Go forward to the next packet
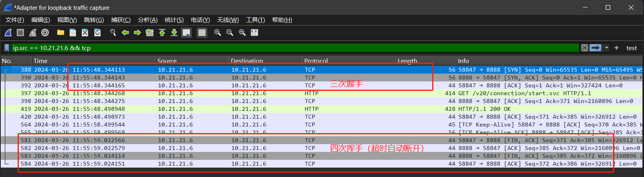Screen dimensions: 644x177 [137, 33]
